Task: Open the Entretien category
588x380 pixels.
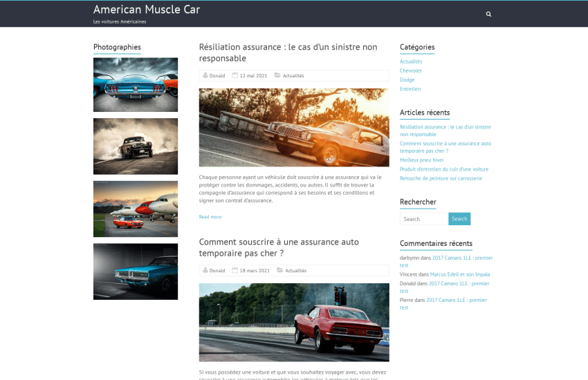Action: (x=410, y=88)
